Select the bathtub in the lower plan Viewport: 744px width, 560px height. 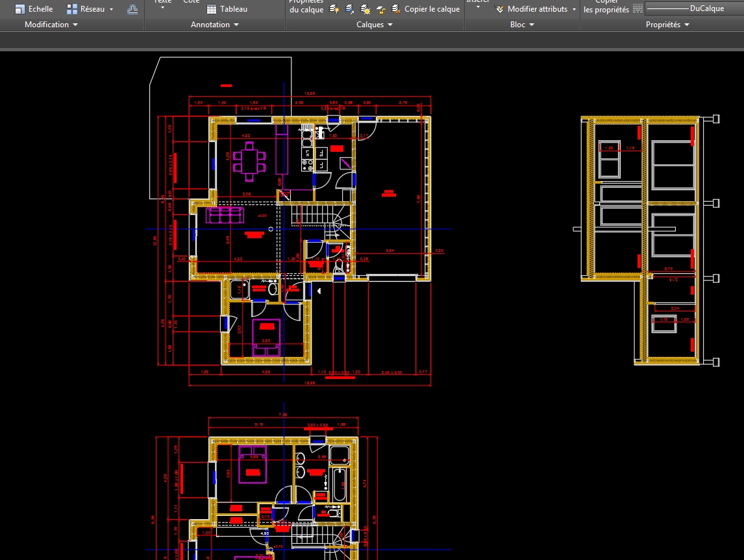340,484
